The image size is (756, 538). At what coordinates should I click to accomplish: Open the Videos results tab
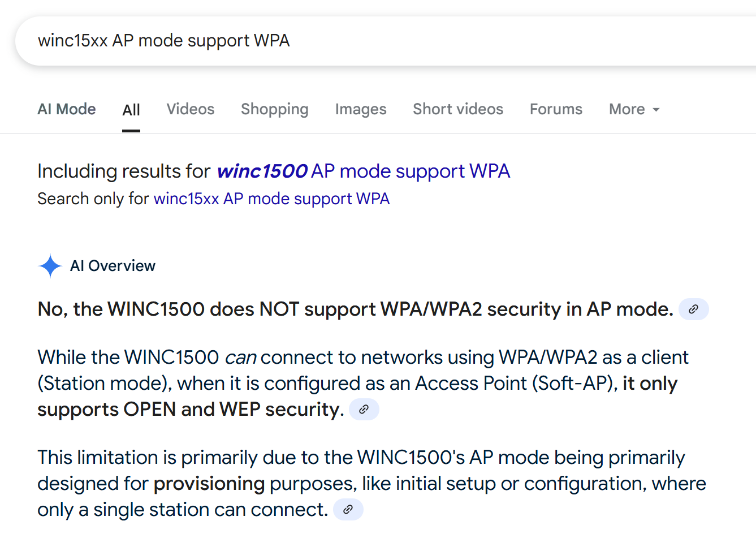pos(191,109)
